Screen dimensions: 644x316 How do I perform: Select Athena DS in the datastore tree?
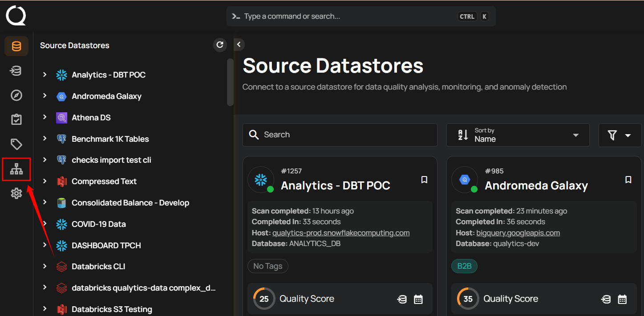pyautogui.click(x=91, y=118)
